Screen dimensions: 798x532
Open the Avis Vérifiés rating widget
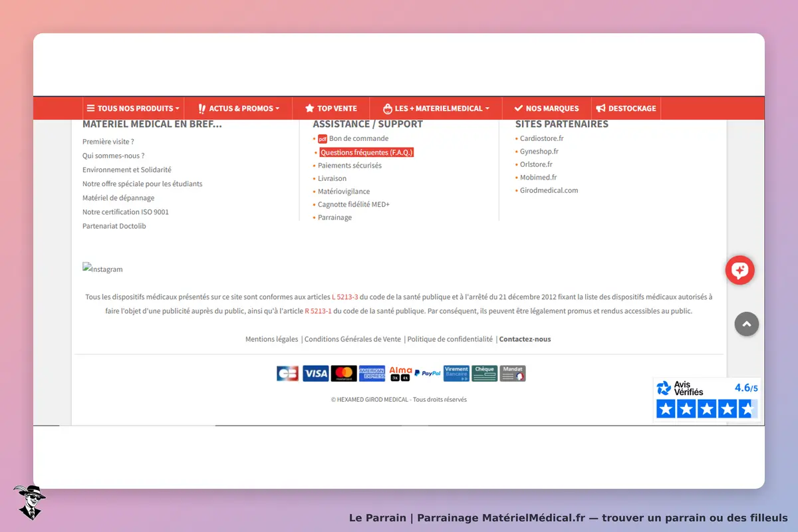[706, 400]
